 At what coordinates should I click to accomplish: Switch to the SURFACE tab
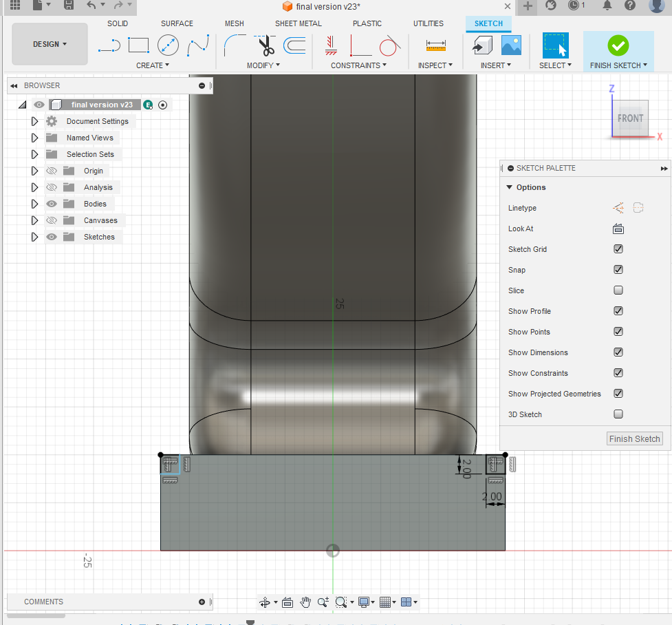pos(177,23)
